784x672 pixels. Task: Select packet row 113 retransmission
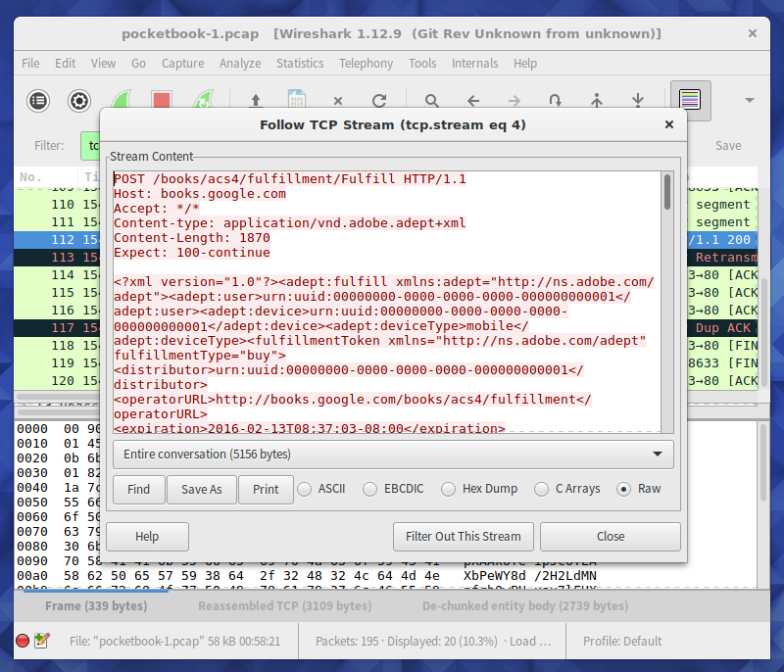click(x=58, y=258)
